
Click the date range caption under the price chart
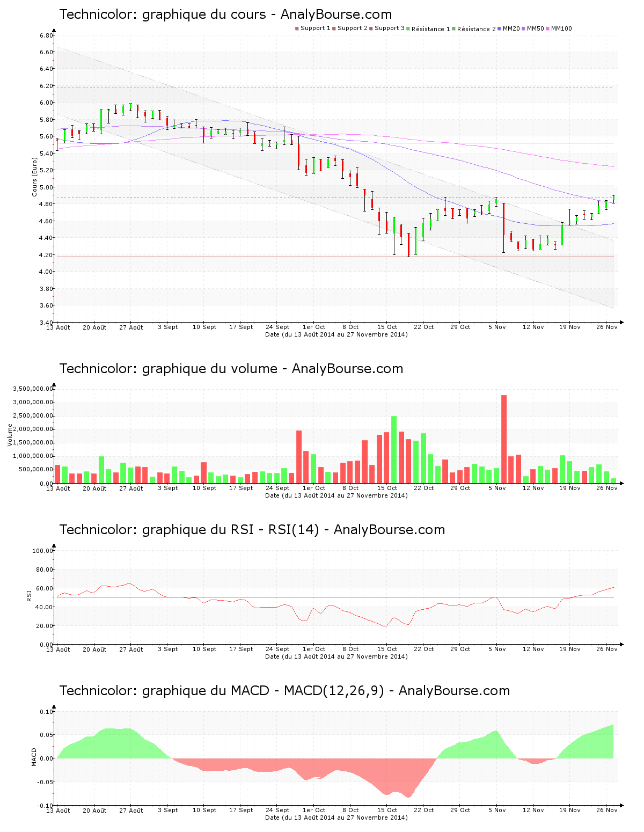[336, 334]
